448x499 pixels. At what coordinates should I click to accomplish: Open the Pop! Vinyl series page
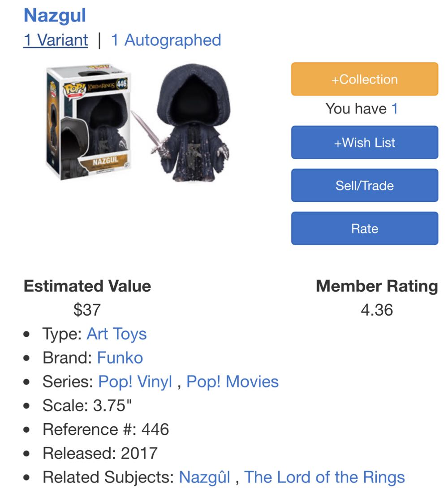coord(136,382)
